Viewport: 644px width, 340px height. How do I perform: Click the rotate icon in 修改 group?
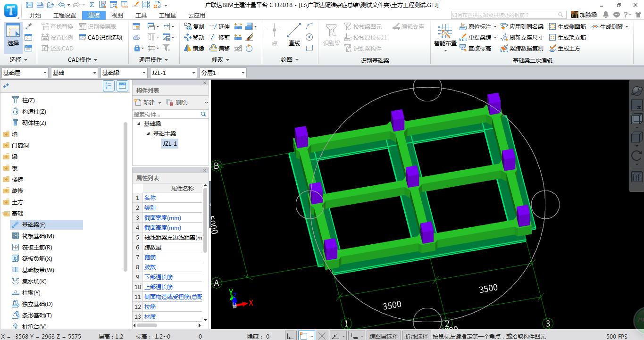coord(249,48)
